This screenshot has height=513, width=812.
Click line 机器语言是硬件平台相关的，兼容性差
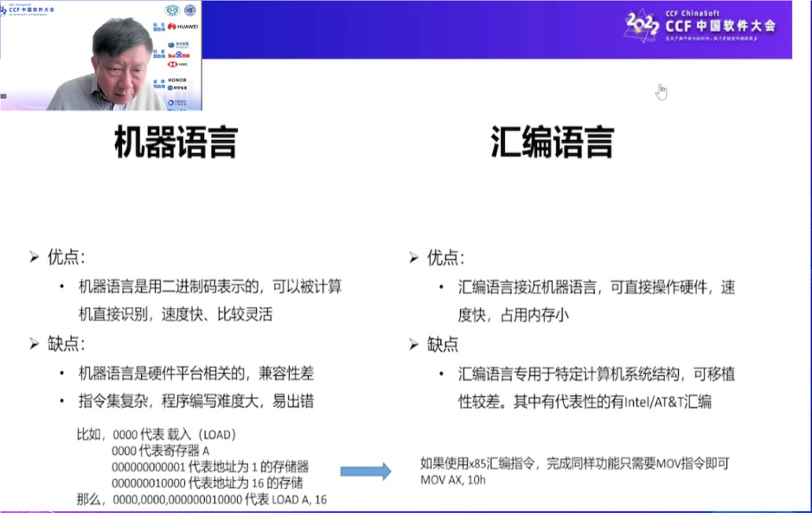196,373
